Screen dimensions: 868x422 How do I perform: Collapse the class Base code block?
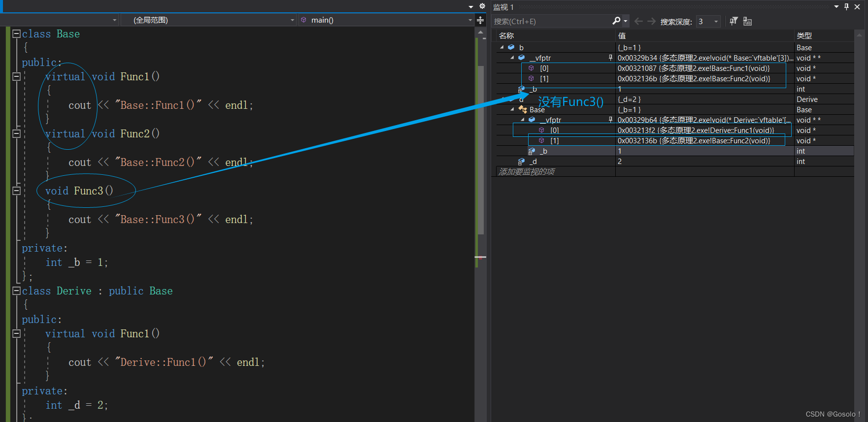point(16,34)
